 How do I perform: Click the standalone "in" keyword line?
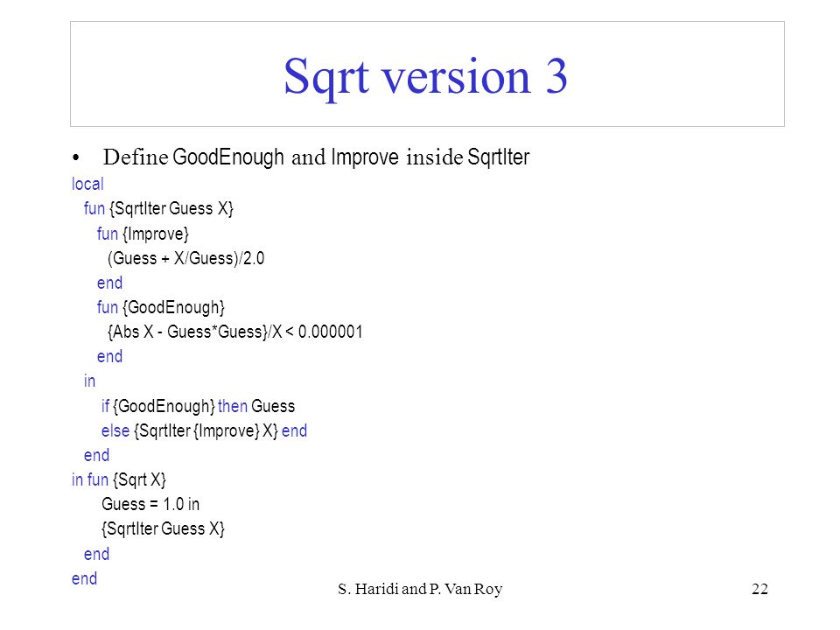coord(89,381)
